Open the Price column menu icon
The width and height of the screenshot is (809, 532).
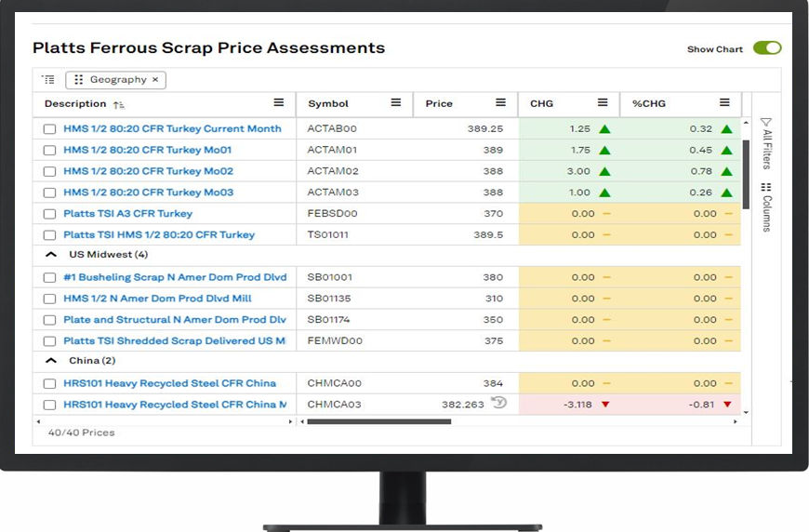[x=500, y=102]
